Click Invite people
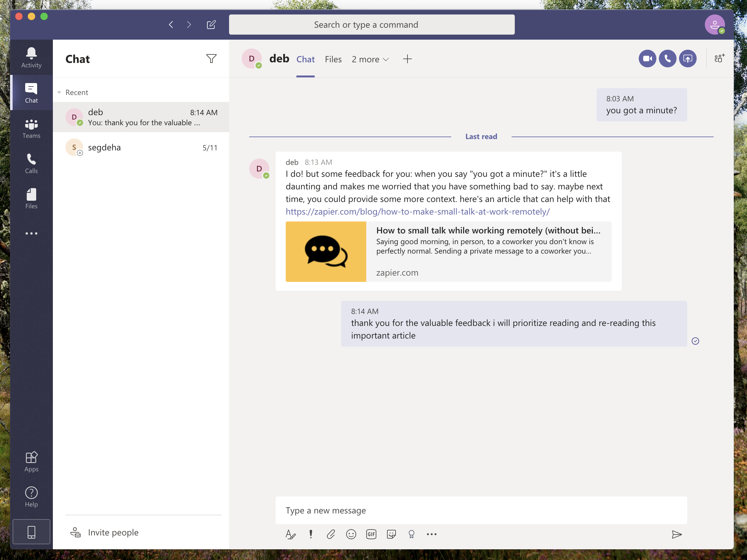This screenshot has width=747, height=560. coord(113,532)
